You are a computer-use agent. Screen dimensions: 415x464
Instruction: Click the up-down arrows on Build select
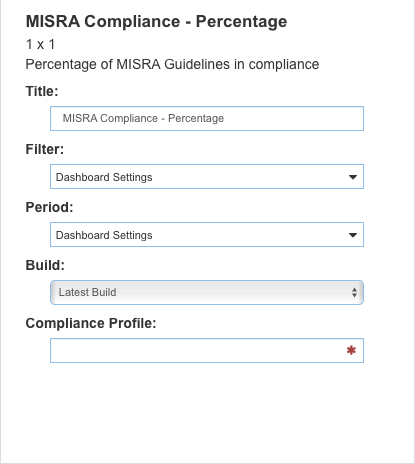pyautogui.click(x=354, y=293)
